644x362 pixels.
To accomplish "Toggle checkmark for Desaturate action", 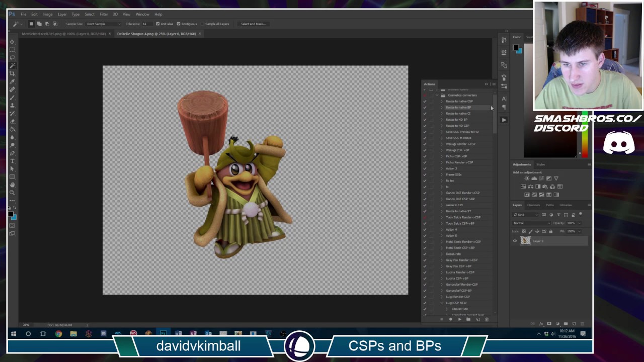I will coord(425,254).
